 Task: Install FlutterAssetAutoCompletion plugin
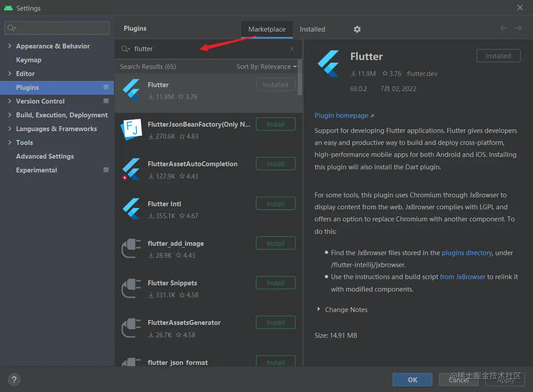(276, 164)
